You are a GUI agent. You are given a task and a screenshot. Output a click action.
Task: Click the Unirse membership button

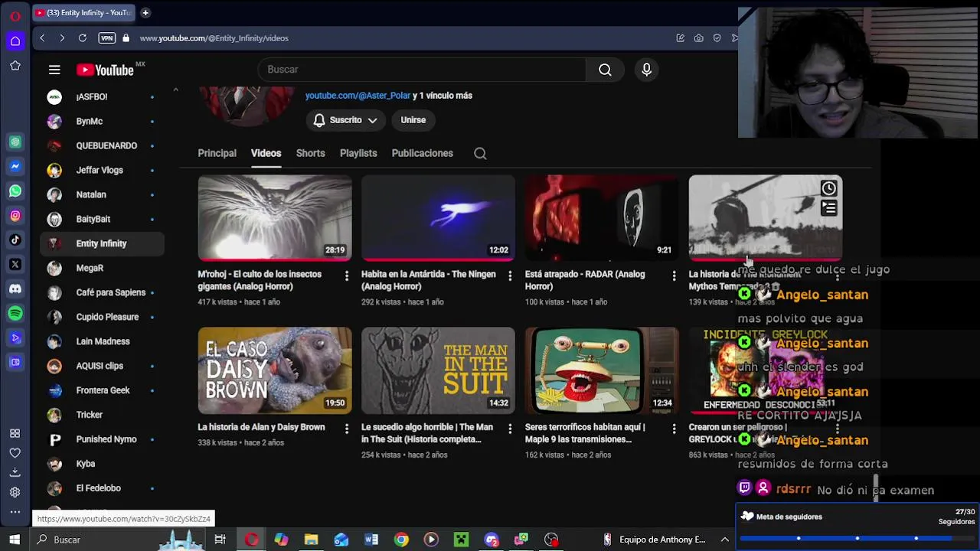click(x=413, y=120)
